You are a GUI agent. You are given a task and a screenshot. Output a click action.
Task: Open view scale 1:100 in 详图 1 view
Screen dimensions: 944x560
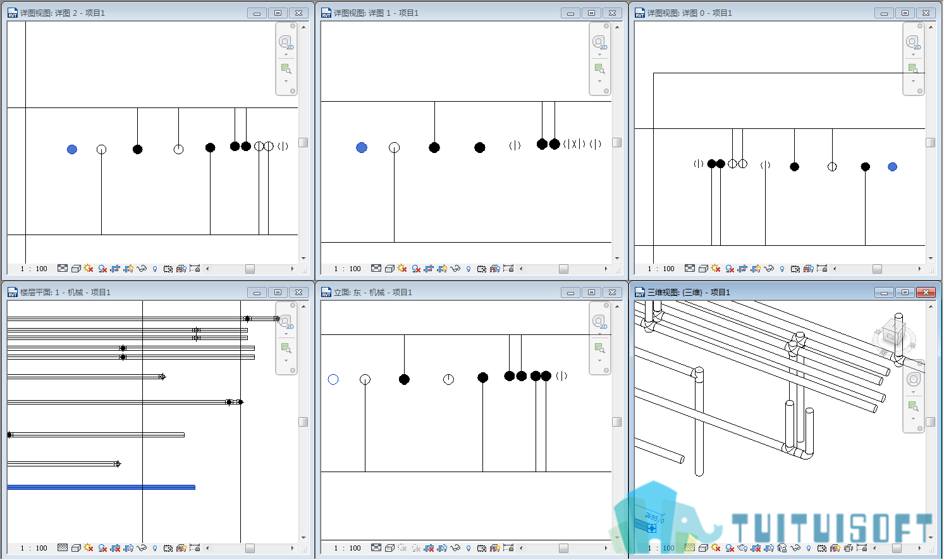point(348,269)
